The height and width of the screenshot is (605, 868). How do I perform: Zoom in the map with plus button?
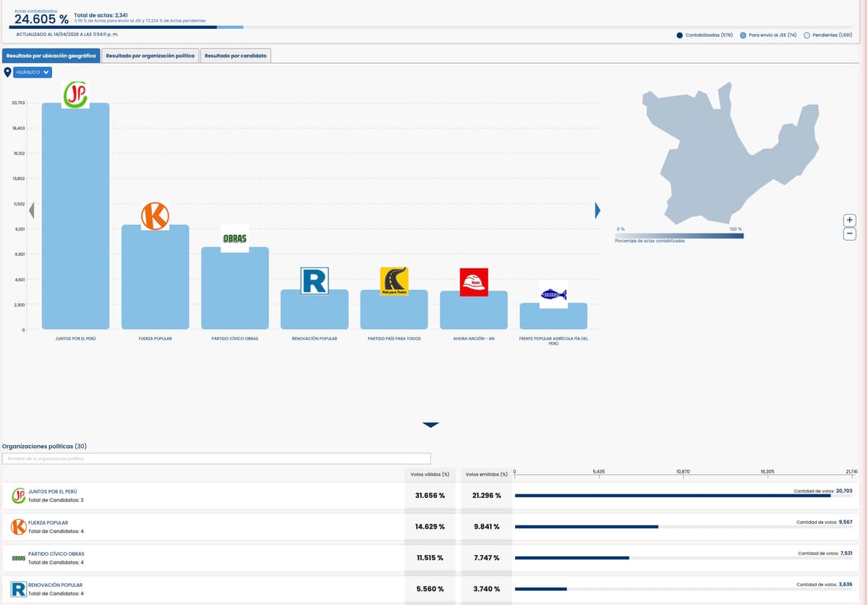coord(850,220)
